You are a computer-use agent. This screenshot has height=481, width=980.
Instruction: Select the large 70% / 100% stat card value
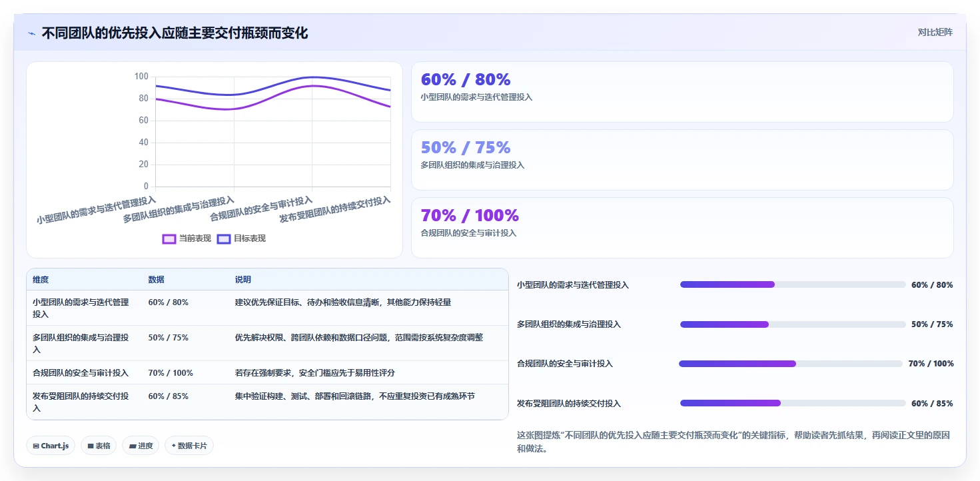point(470,216)
